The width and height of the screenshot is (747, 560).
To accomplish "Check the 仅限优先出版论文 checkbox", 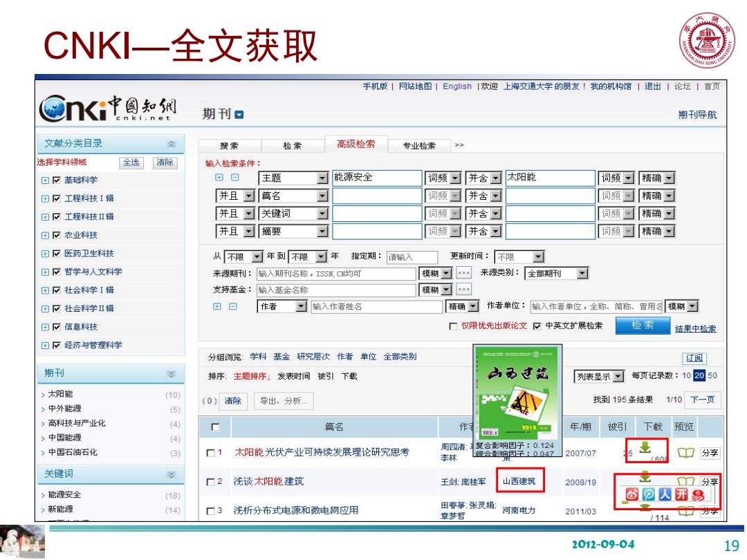I will [453, 326].
